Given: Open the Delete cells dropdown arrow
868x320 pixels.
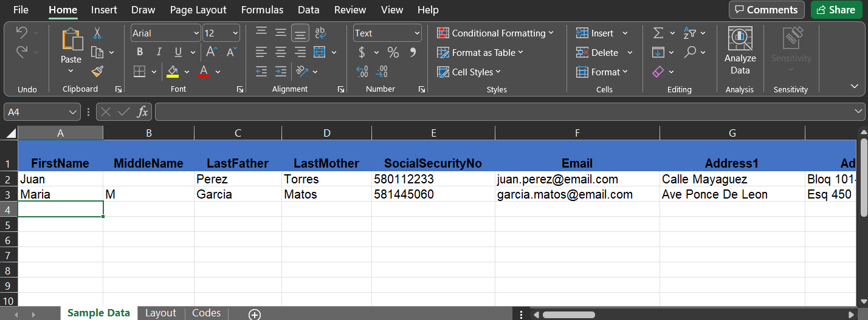Looking at the screenshot, I should point(630,52).
